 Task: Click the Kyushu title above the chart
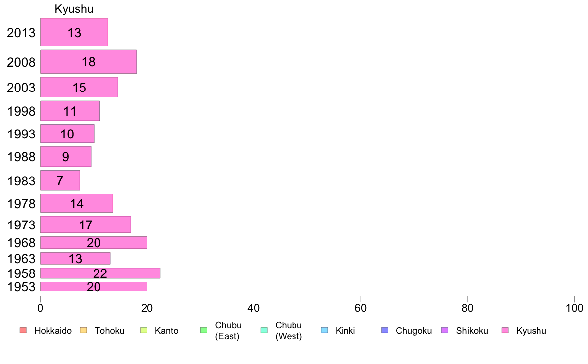coord(74,9)
